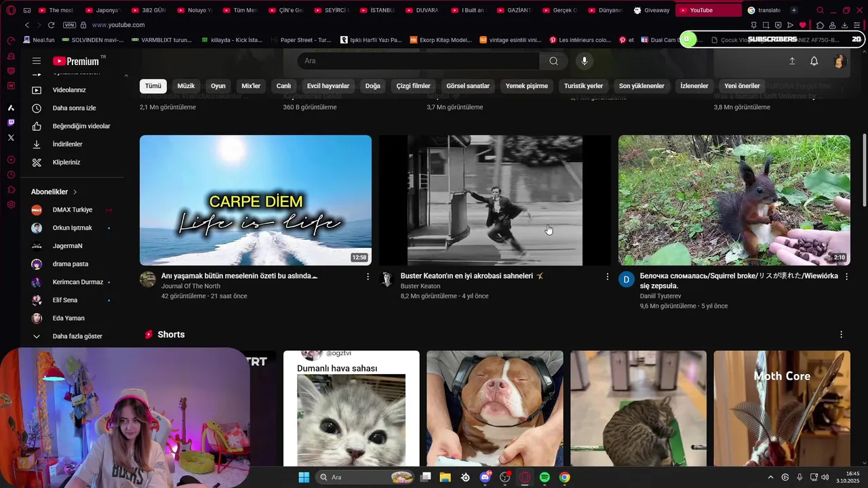
Task: Open the Carpe Diem video thumbnail
Action: (x=256, y=200)
